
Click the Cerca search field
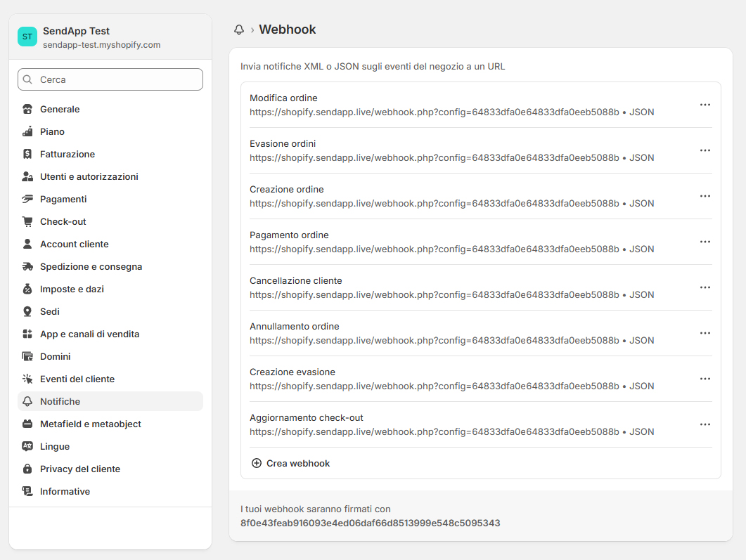(110, 79)
